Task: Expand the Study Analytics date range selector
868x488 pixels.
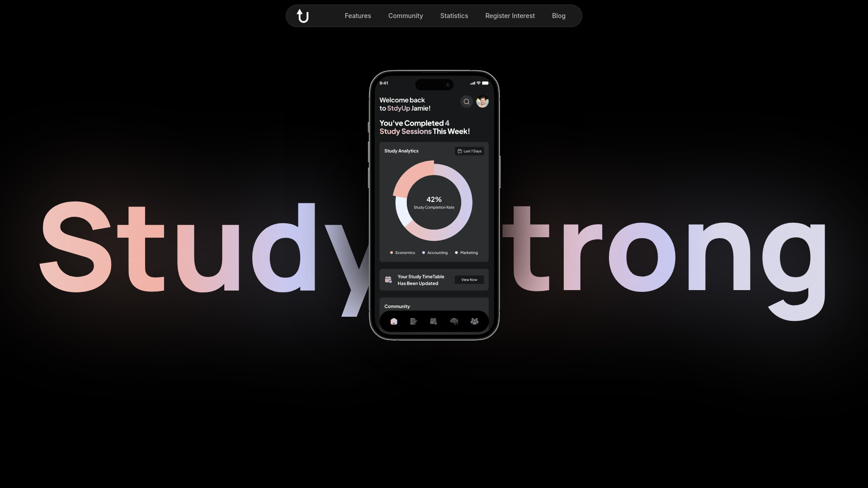Action: pyautogui.click(x=469, y=151)
